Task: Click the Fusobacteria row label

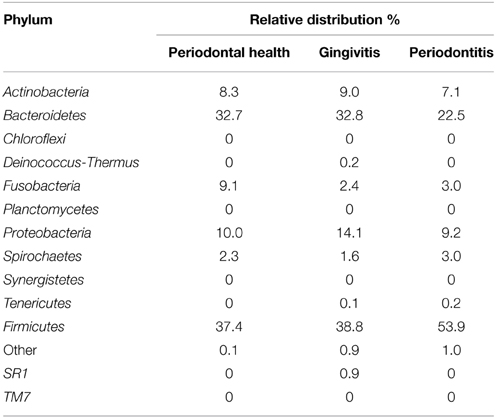Action: (x=42, y=186)
